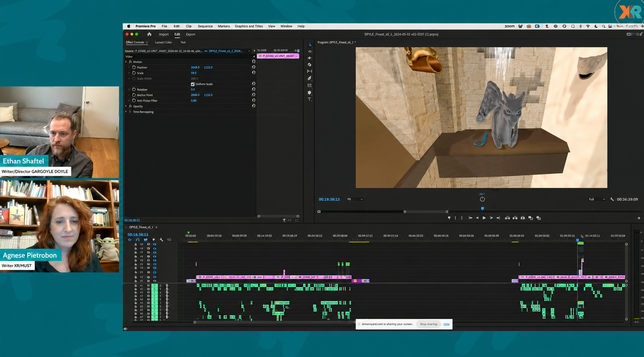
Task: Select the Slip tool
Action: [x=310, y=71]
